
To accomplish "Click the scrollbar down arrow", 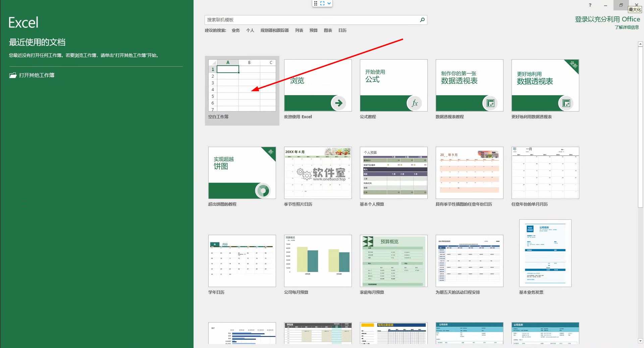I will point(640,341).
